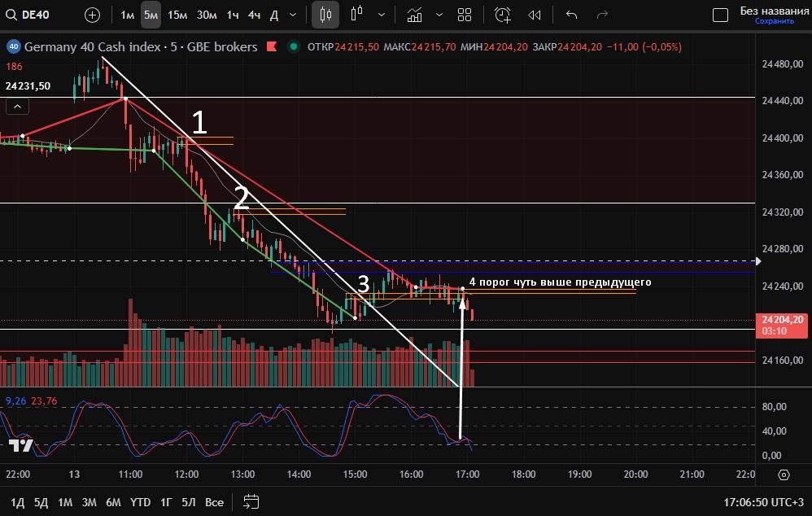The width and height of the screenshot is (812, 516).
Task: Select the YTD date range
Action: (140, 501)
